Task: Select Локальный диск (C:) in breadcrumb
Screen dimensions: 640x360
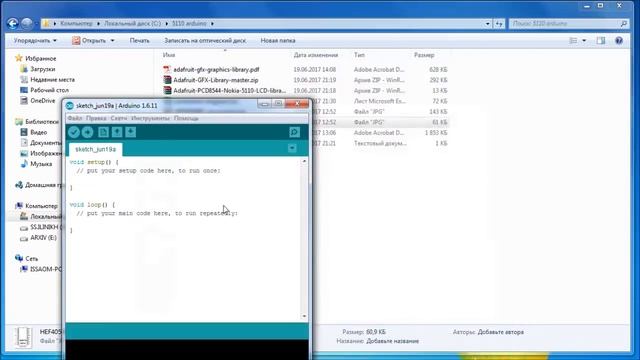Action: click(x=132, y=24)
